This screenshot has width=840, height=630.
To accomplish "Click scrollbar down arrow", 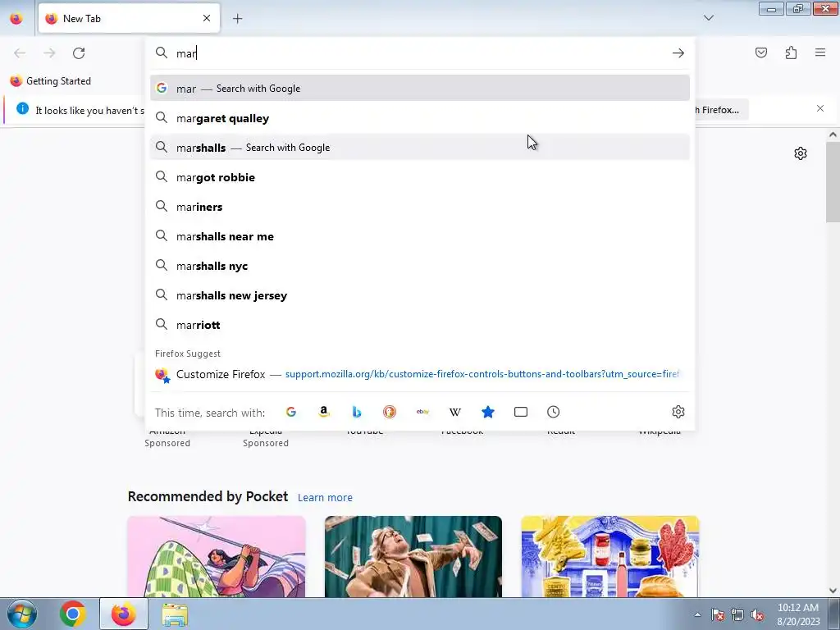I will 833,591.
